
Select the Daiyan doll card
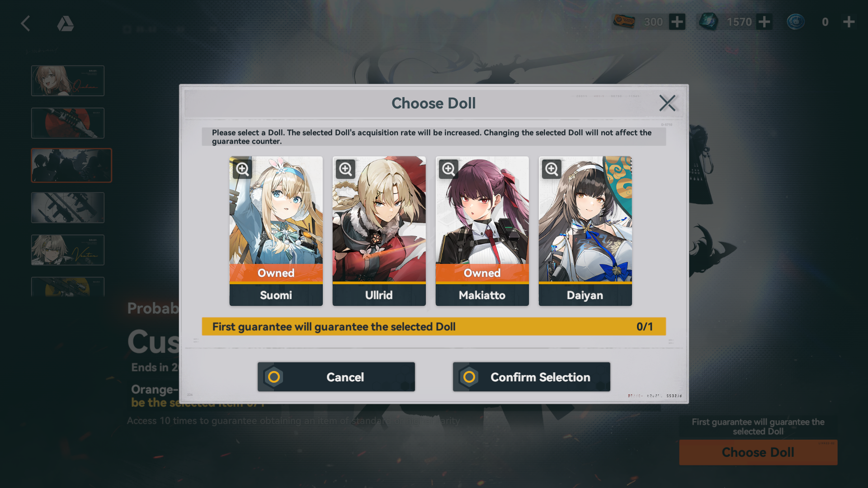(585, 231)
